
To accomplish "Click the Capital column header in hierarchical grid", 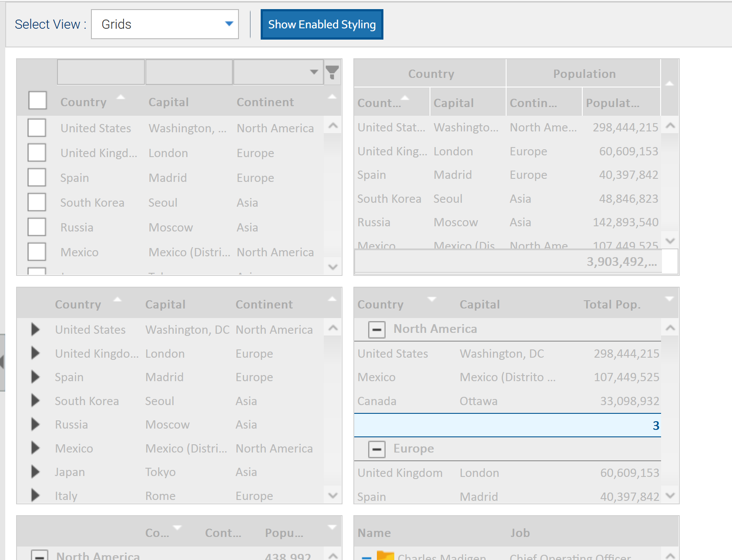I will pos(165,305).
